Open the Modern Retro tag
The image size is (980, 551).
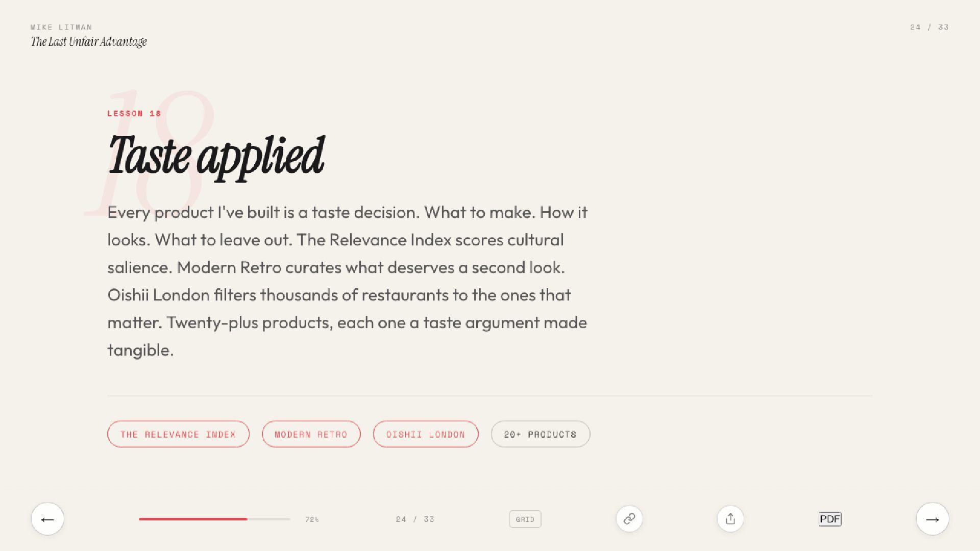point(311,434)
